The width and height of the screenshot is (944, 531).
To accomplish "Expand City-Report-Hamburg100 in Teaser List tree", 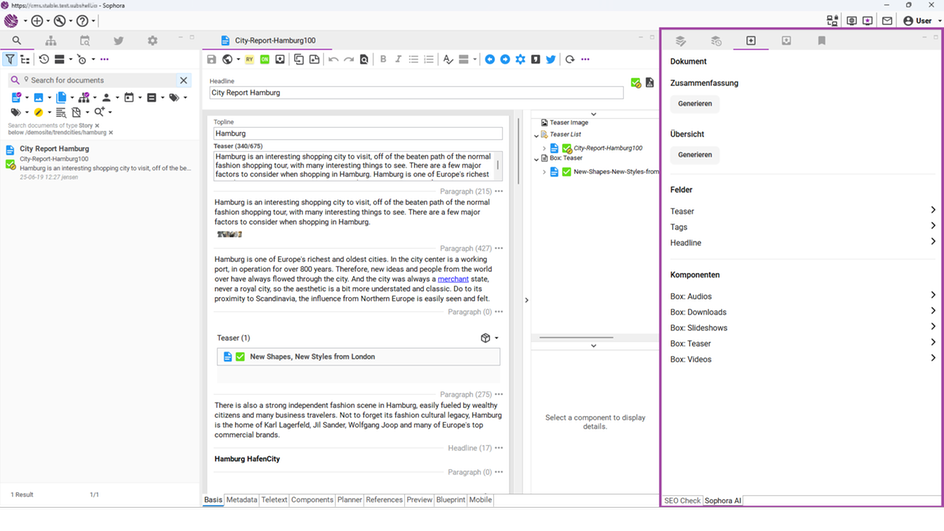I will 544,148.
